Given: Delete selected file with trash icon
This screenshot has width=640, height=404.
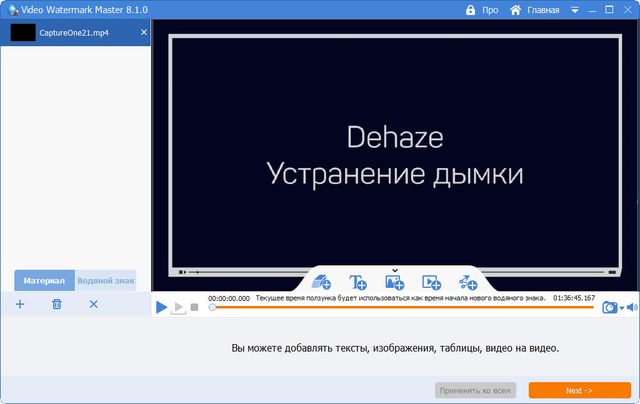Looking at the screenshot, I should pos(57,304).
